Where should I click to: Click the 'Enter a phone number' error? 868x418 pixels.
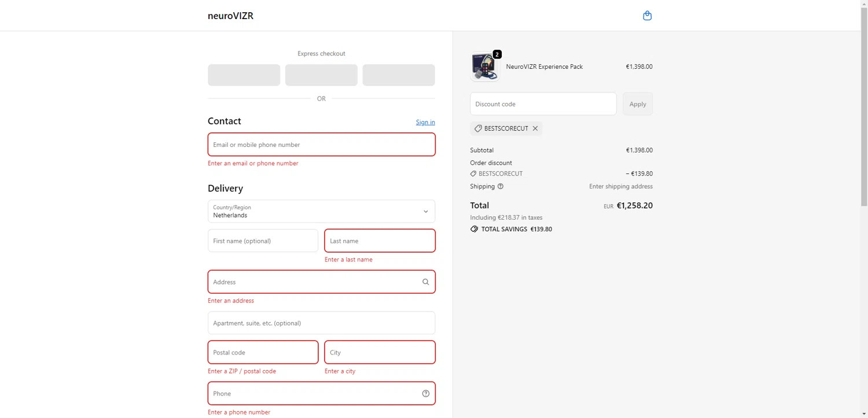[x=239, y=412]
